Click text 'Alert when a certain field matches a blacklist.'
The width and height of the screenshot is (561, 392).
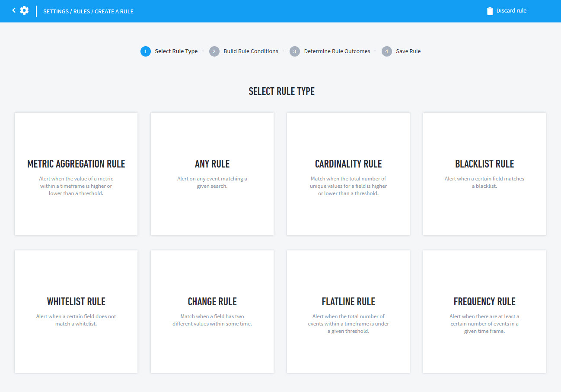click(x=484, y=182)
